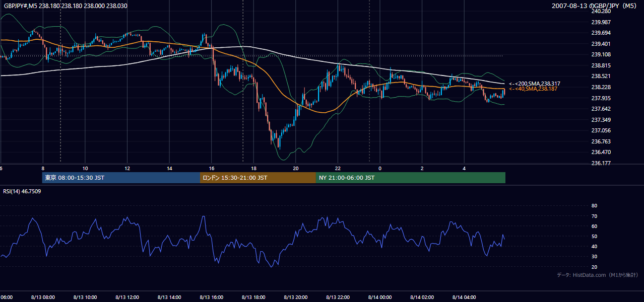
Task: Click the HistData.com data source credit
Action: [597, 275]
